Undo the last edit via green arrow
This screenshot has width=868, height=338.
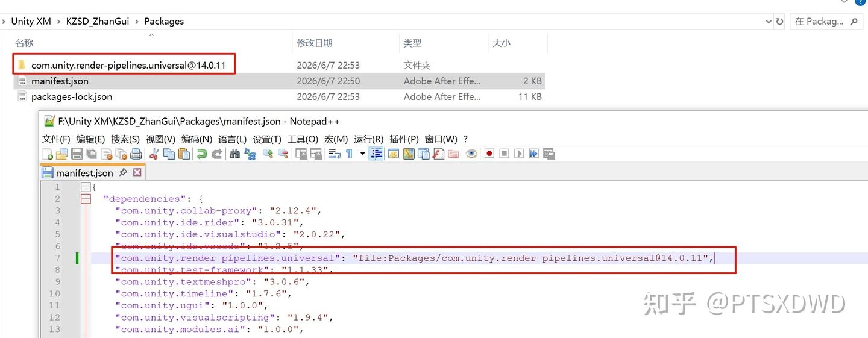click(x=202, y=154)
